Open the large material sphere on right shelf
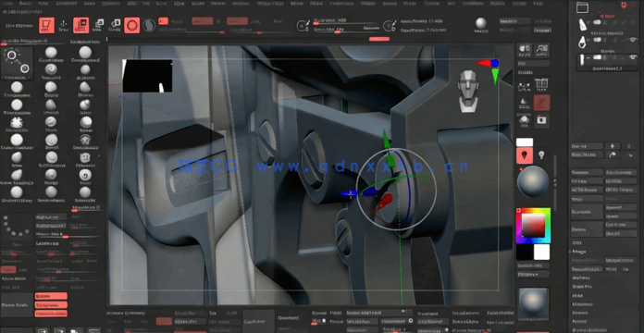644x333 pixels. coord(533,181)
